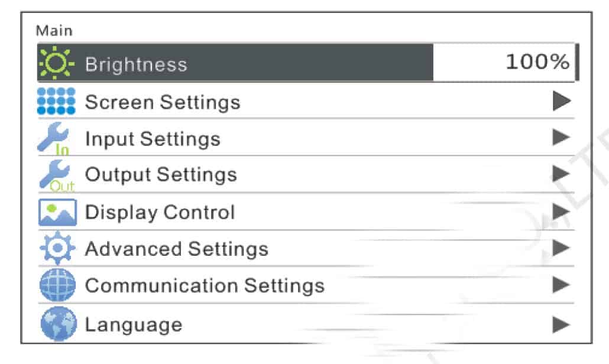Click the 100% brightness value
Screen dimensions: 609x364
[537, 62]
